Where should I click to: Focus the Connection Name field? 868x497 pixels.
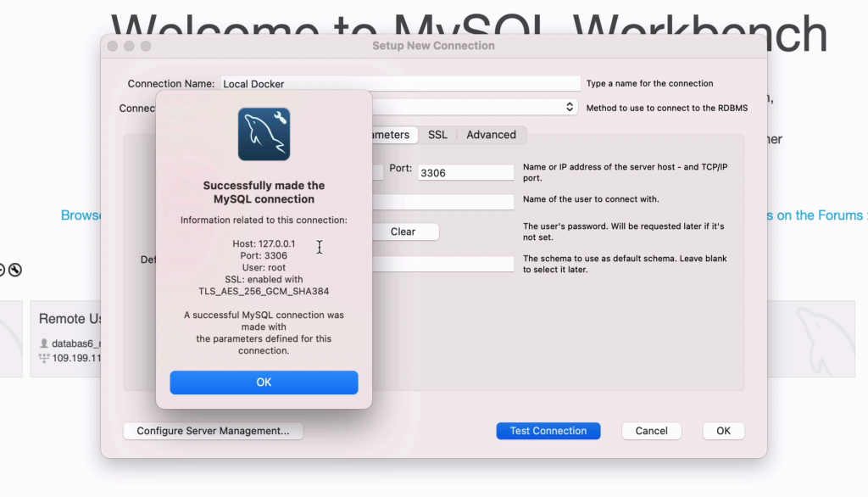pos(400,84)
